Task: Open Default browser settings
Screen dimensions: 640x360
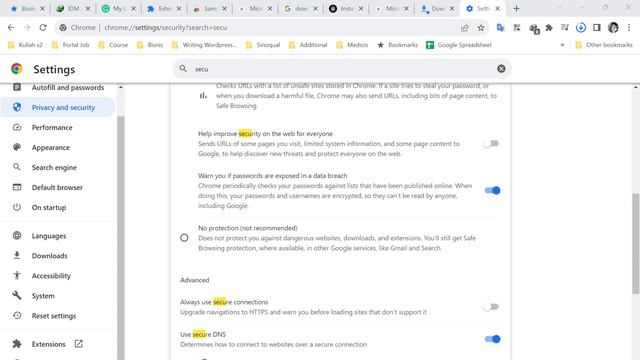Action: click(58, 187)
